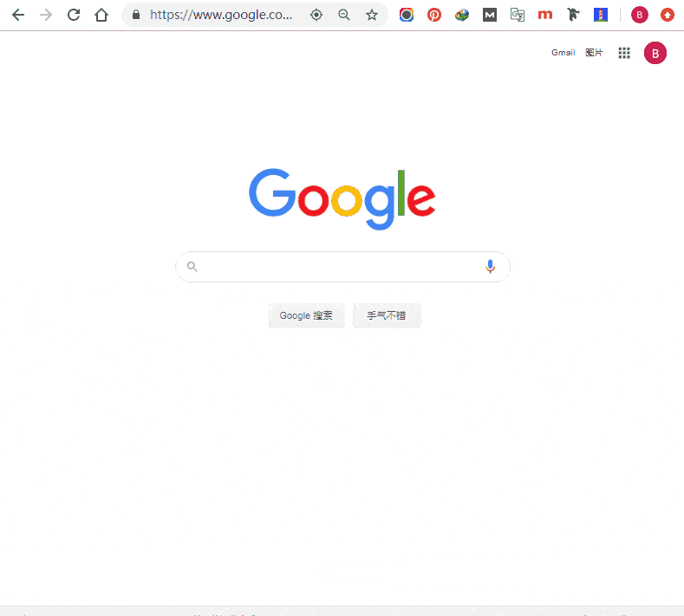
Task: Open the Google Translate extension icon
Action: click(518, 15)
